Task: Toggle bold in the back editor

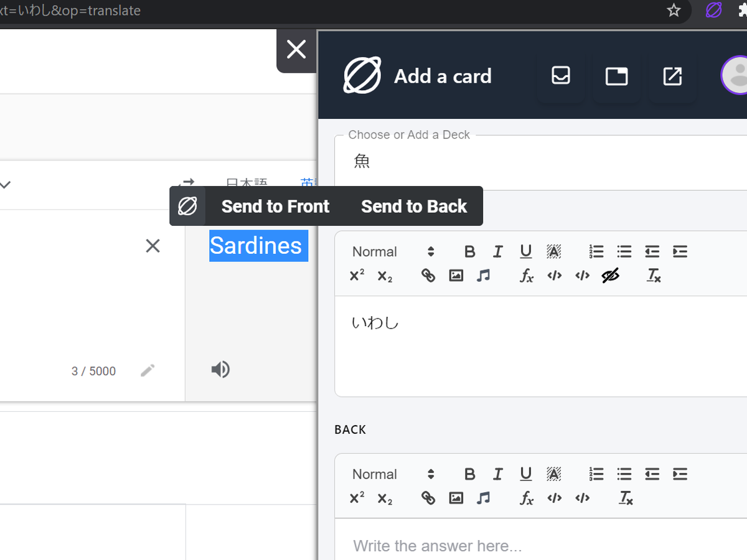Action: tap(470, 474)
